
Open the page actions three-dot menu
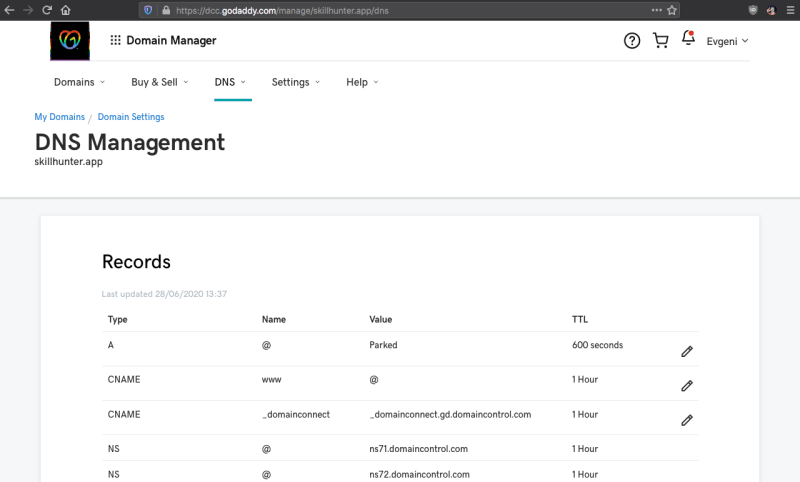656,10
